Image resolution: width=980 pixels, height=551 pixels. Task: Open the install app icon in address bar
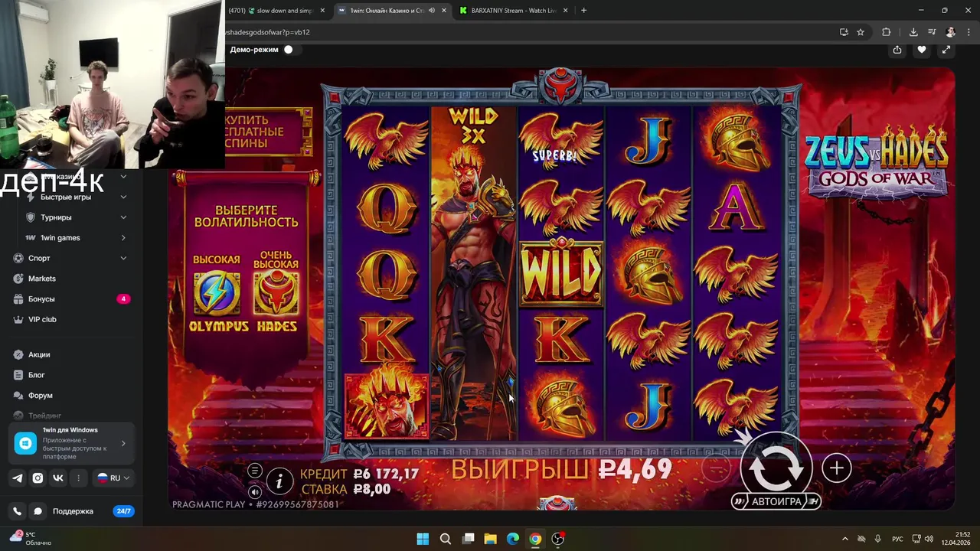point(844,32)
